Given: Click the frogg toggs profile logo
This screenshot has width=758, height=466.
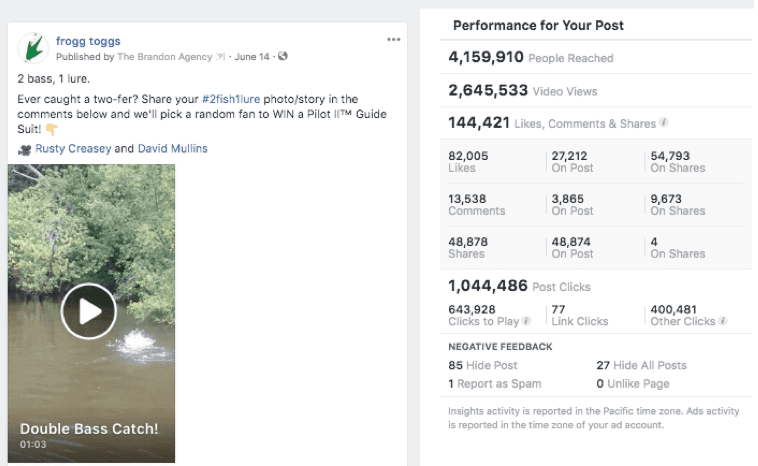Looking at the screenshot, I should pos(35,48).
